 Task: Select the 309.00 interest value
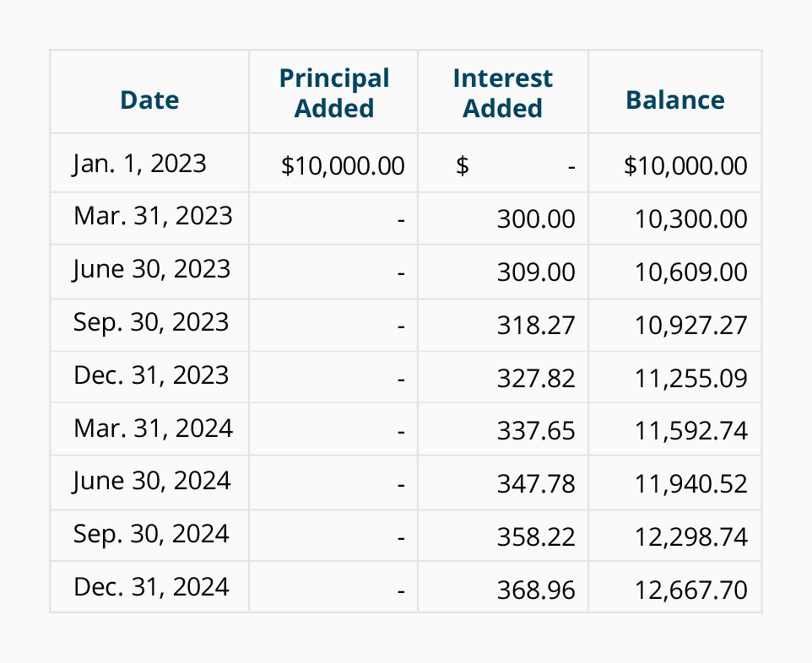coord(536,272)
